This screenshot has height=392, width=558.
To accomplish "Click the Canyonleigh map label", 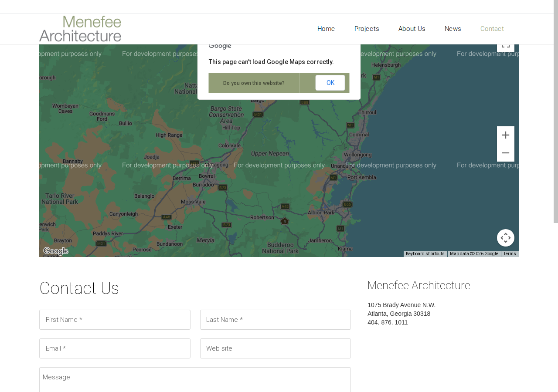I will point(123,214).
